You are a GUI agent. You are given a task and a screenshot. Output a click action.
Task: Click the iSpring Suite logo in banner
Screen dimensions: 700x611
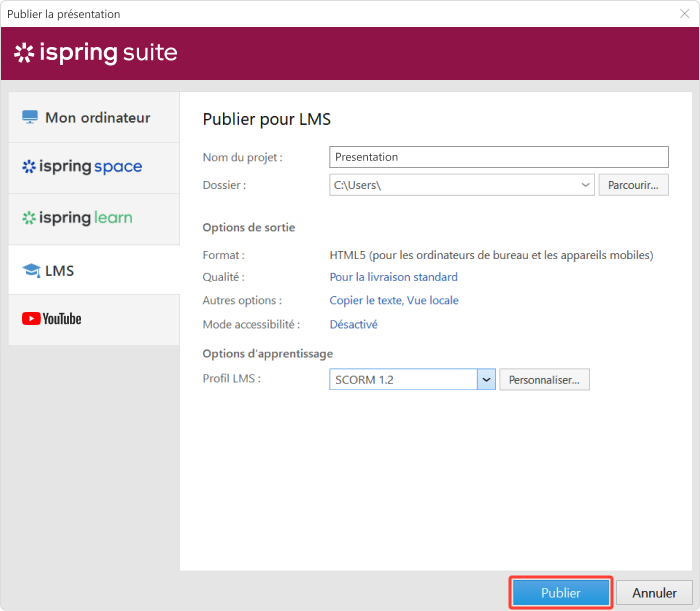[96, 53]
